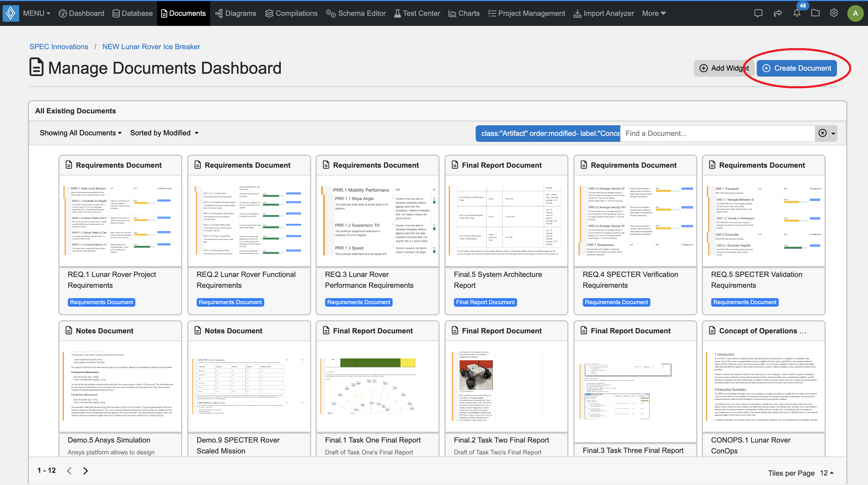Go to next page of documents
Image resolution: width=868 pixels, height=485 pixels.
(86, 471)
